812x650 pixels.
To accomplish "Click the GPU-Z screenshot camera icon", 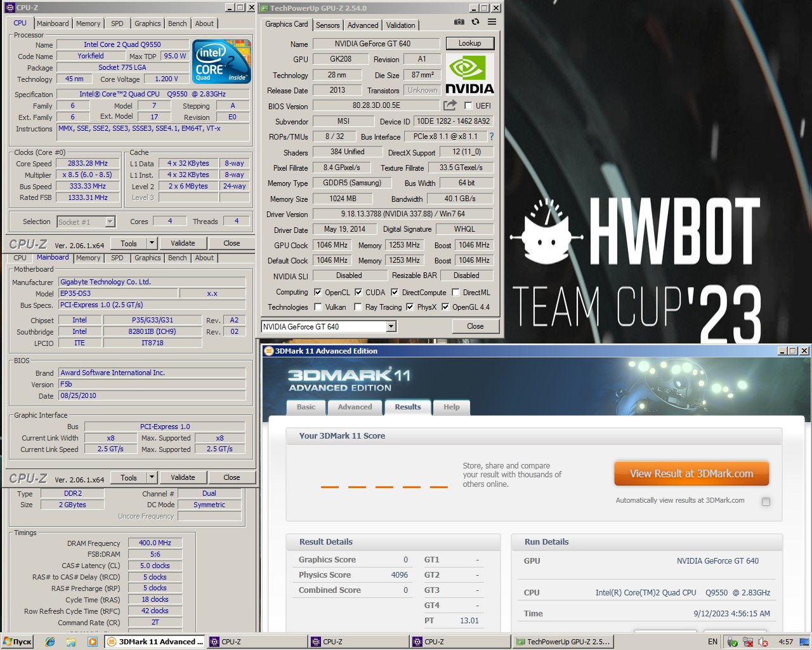I will 459,22.
